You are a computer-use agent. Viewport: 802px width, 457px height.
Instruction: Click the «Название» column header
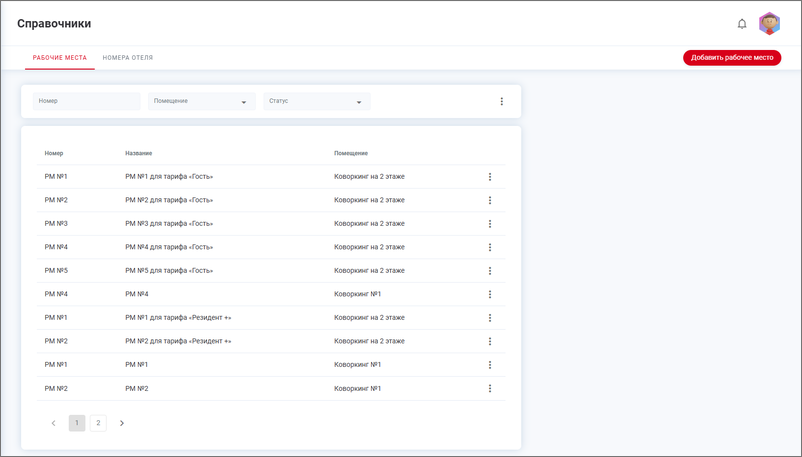click(139, 153)
